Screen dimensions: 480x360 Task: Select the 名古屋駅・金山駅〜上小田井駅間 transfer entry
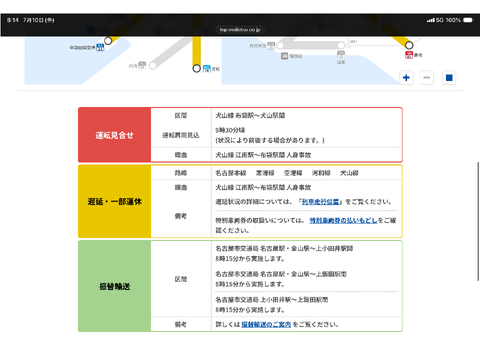pos(284,253)
